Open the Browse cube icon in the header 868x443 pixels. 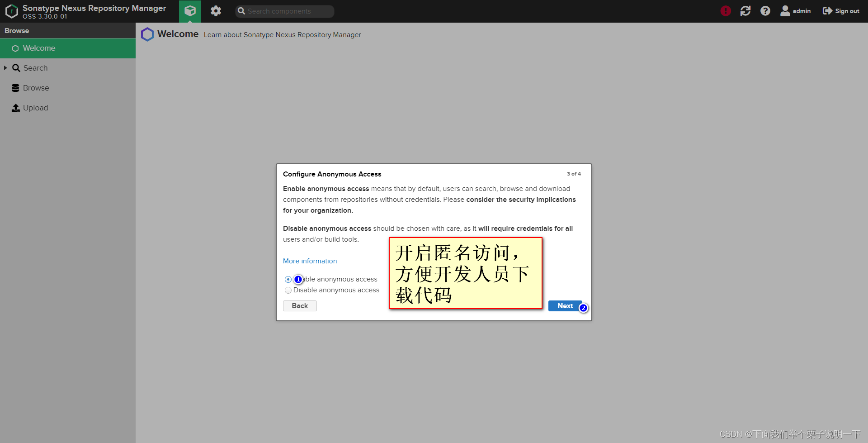[x=190, y=11]
